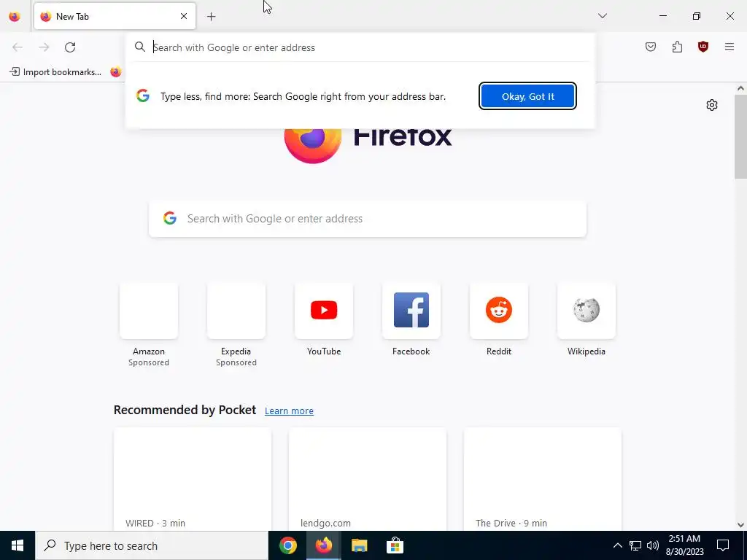Open the Firefox application menu
This screenshot has height=560, width=747.
click(729, 47)
